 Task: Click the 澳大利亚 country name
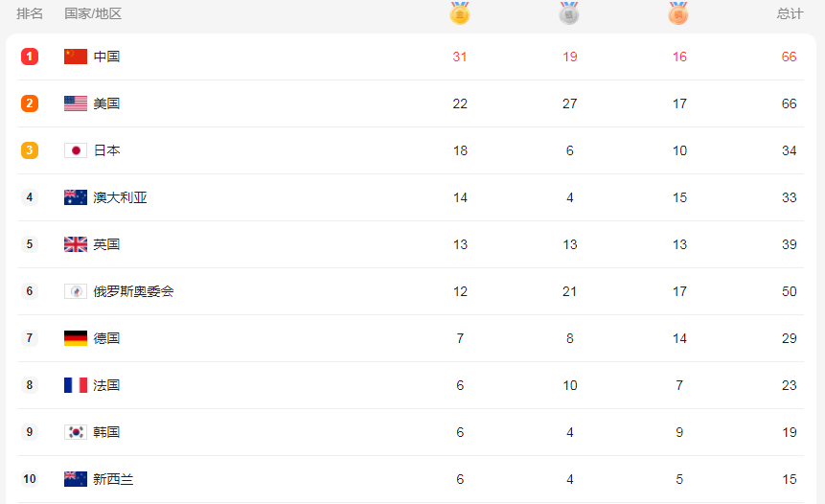pos(120,197)
